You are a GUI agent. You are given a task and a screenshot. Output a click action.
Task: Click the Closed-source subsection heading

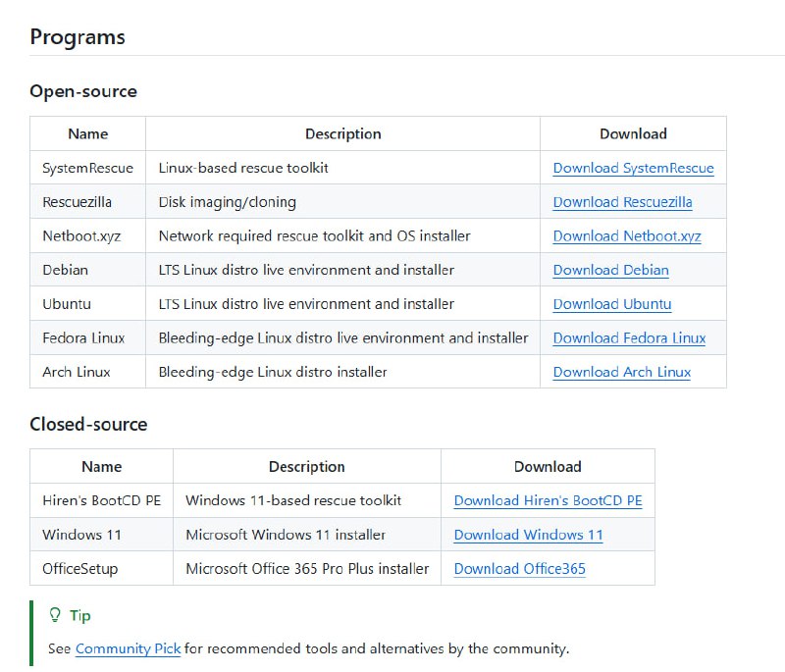pos(88,424)
